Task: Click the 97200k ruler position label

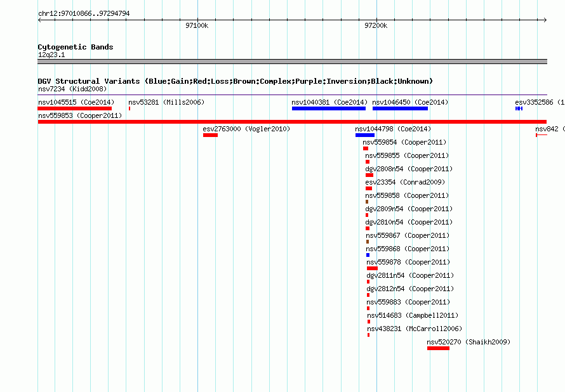Action: [376, 25]
